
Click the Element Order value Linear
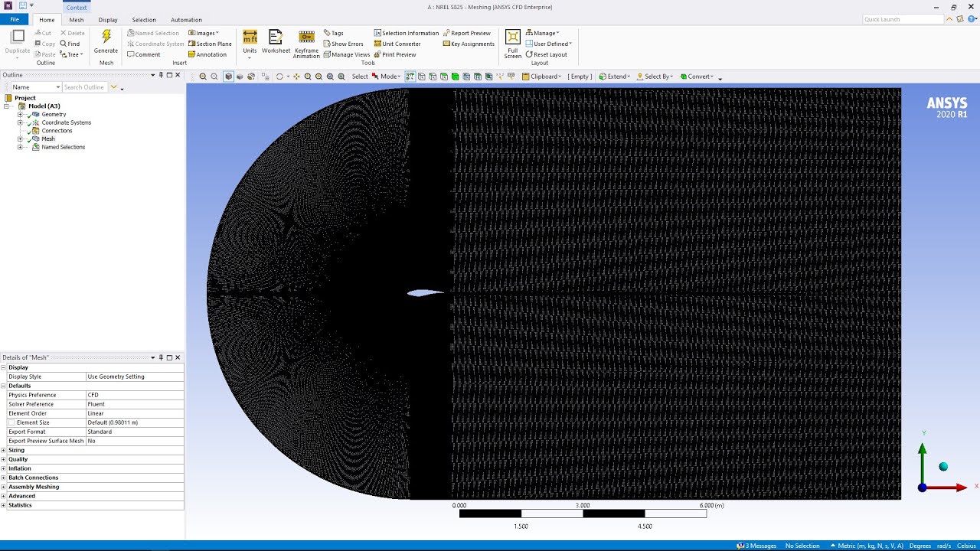point(135,413)
